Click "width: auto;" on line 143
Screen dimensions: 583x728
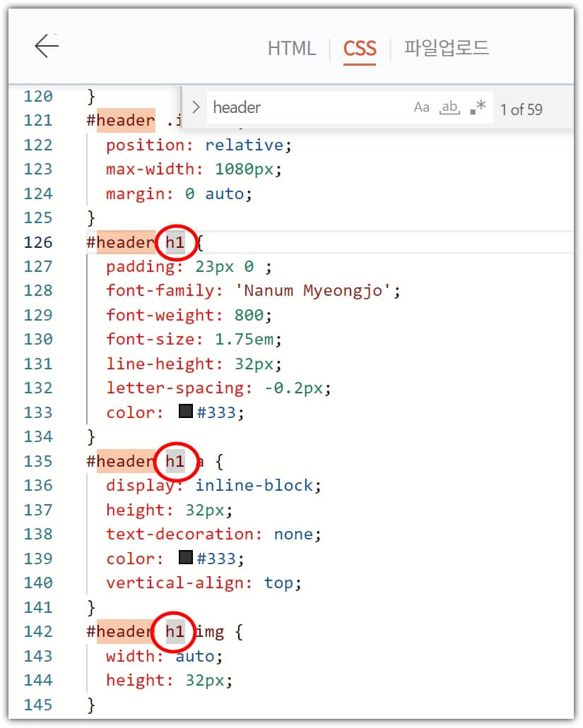tap(165, 657)
